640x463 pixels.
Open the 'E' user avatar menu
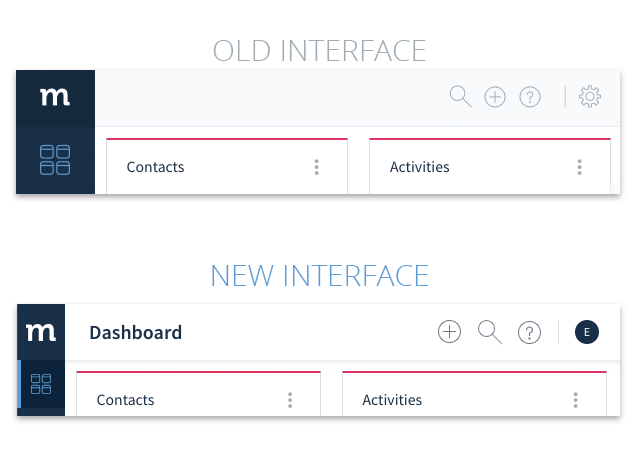587,332
